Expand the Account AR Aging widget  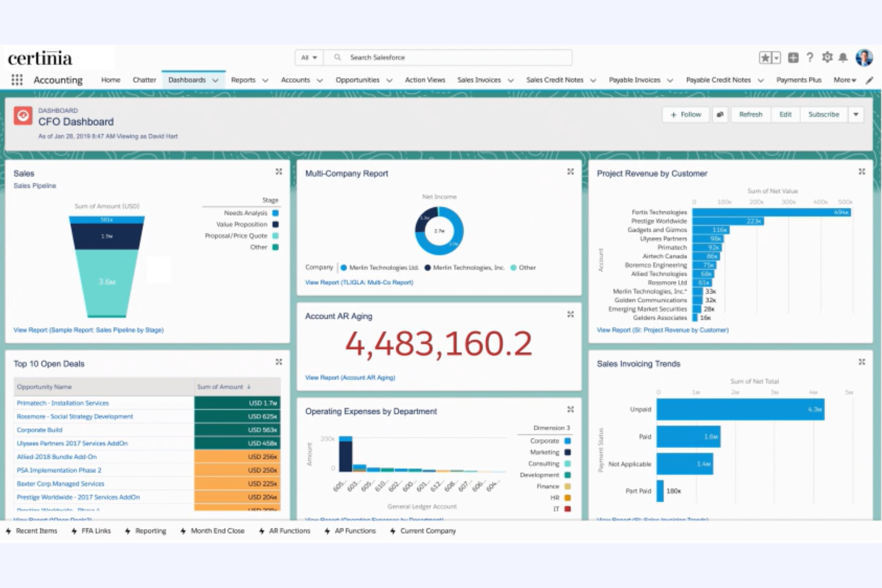570,314
